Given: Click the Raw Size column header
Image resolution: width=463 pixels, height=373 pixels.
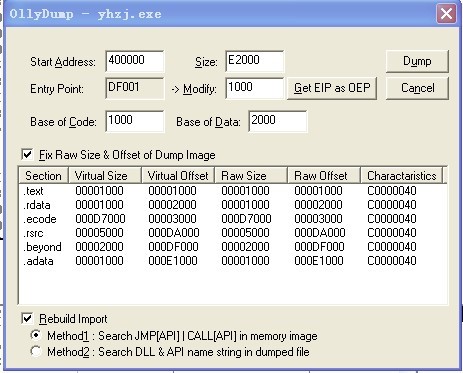Looking at the screenshot, I should point(251,176).
